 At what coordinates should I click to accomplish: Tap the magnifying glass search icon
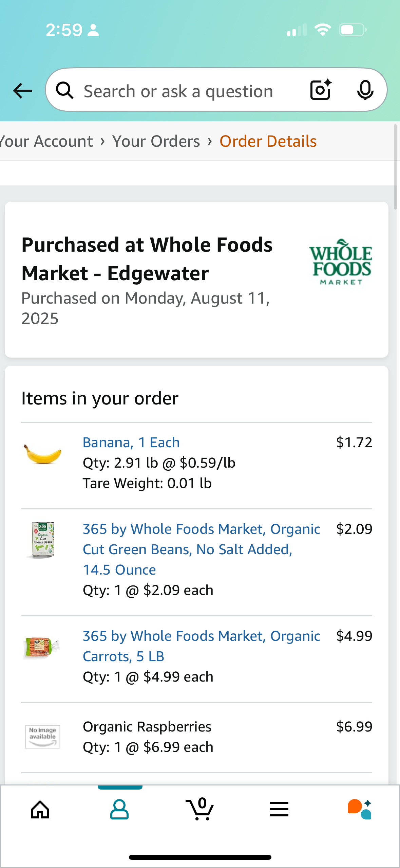coord(64,91)
